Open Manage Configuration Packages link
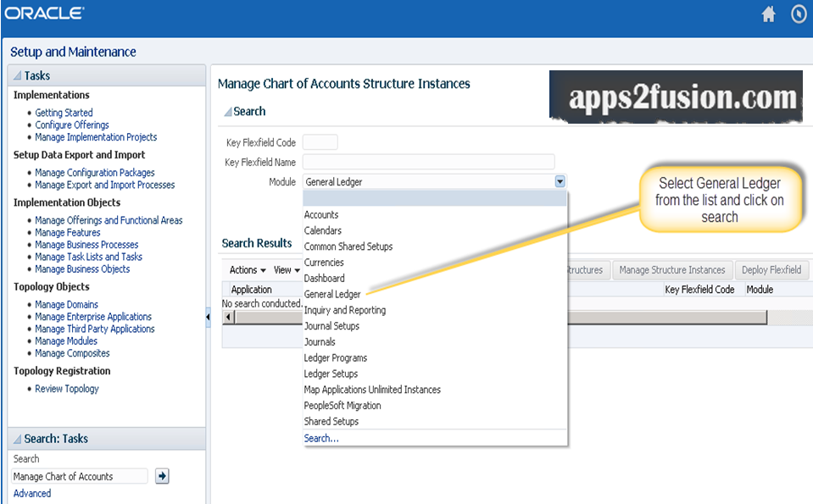813x504 pixels. (95, 173)
